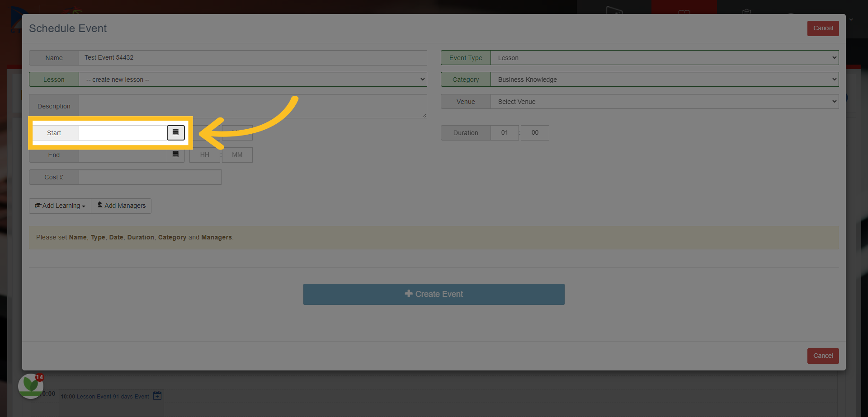Click the green Category label

[x=466, y=80]
